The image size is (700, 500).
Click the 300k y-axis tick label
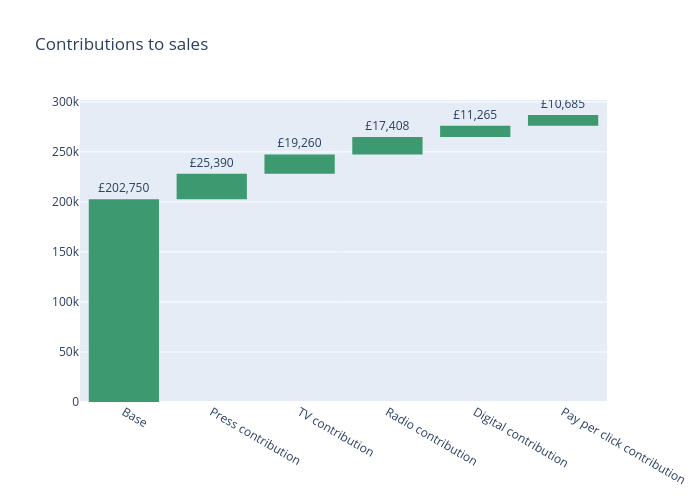pos(66,102)
